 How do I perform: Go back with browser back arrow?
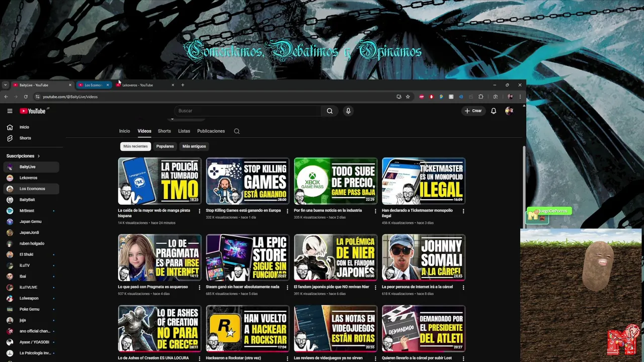(x=6, y=97)
